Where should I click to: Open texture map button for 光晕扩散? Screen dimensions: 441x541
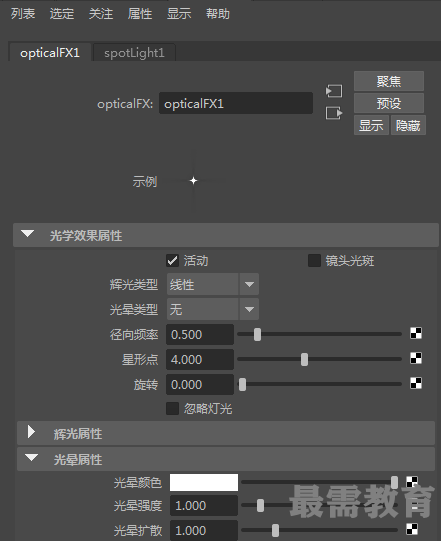point(412,529)
